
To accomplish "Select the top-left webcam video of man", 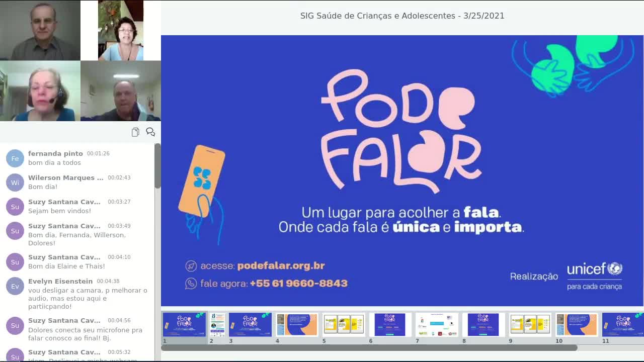I will coord(40,30).
